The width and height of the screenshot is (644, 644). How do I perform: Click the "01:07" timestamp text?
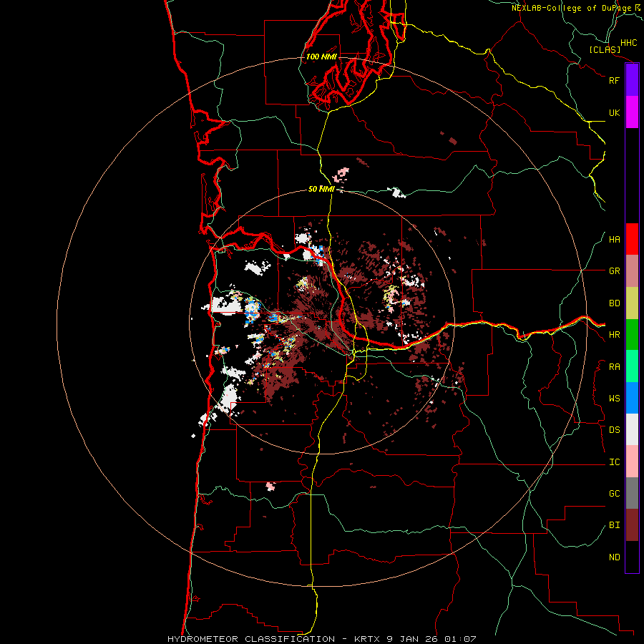coord(460,639)
